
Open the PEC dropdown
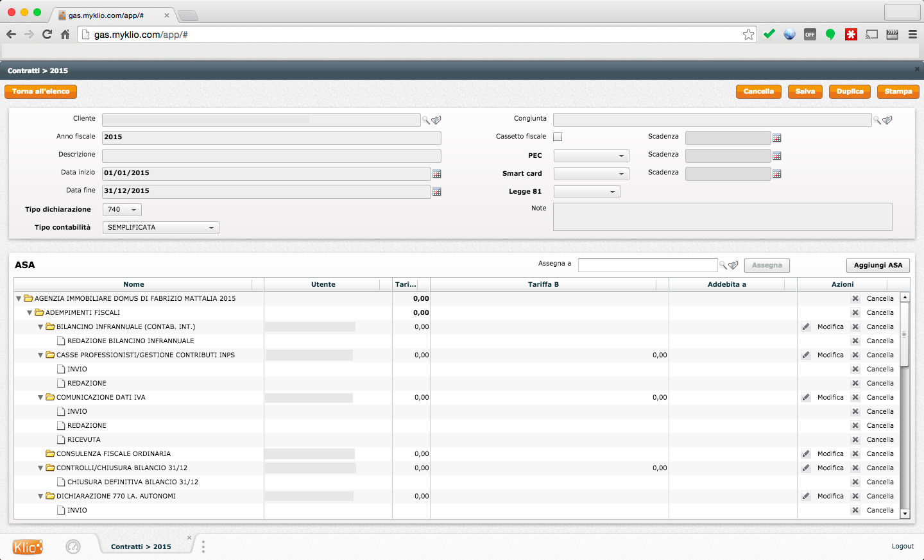point(592,156)
